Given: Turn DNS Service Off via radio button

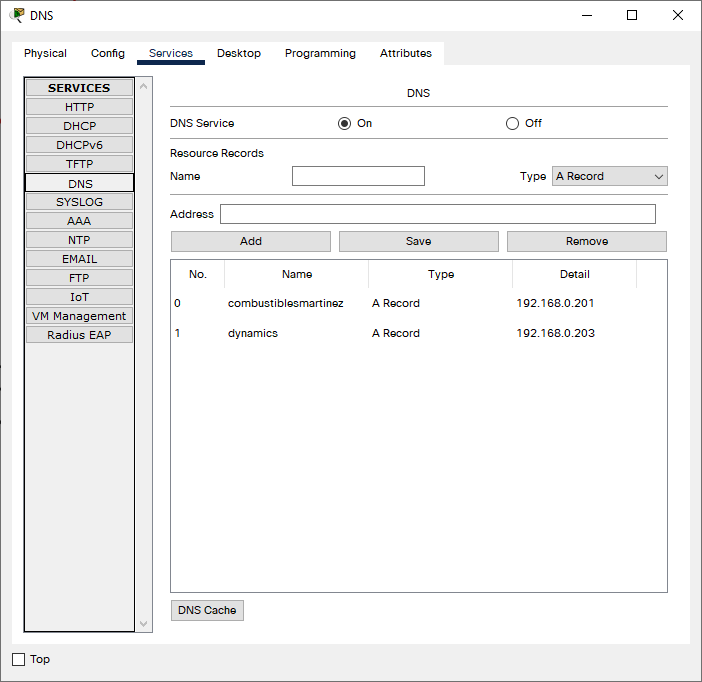Looking at the screenshot, I should (x=512, y=124).
